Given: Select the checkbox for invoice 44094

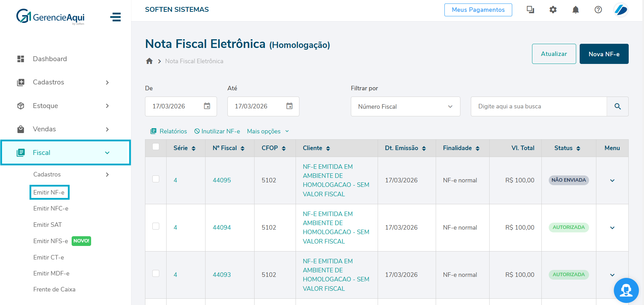Looking at the screenshot, I should (156, 226).
